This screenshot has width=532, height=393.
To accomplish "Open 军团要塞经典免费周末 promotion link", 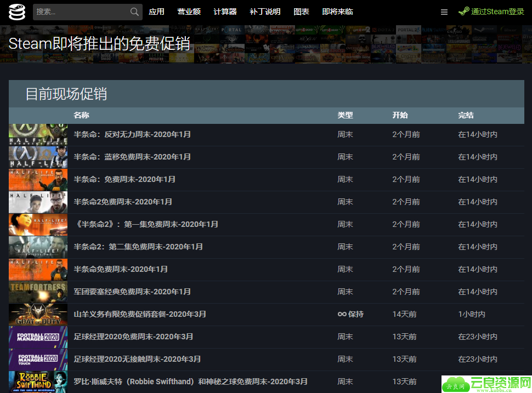I will click(x=132, y=292).
